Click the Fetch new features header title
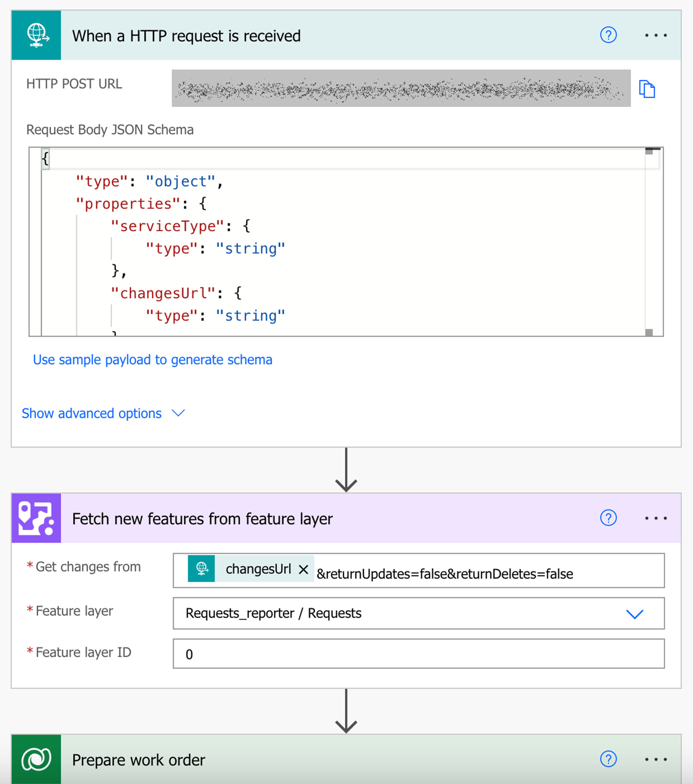 [202, 519]
